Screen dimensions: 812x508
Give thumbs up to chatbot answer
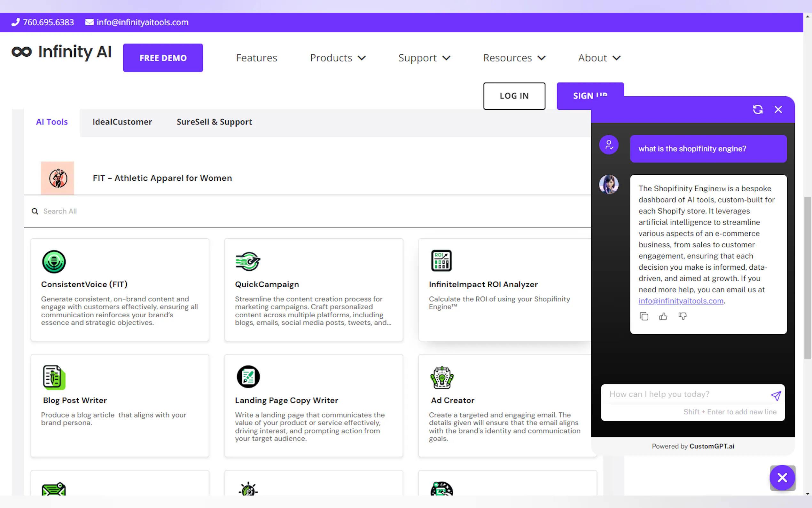(663, 316)
